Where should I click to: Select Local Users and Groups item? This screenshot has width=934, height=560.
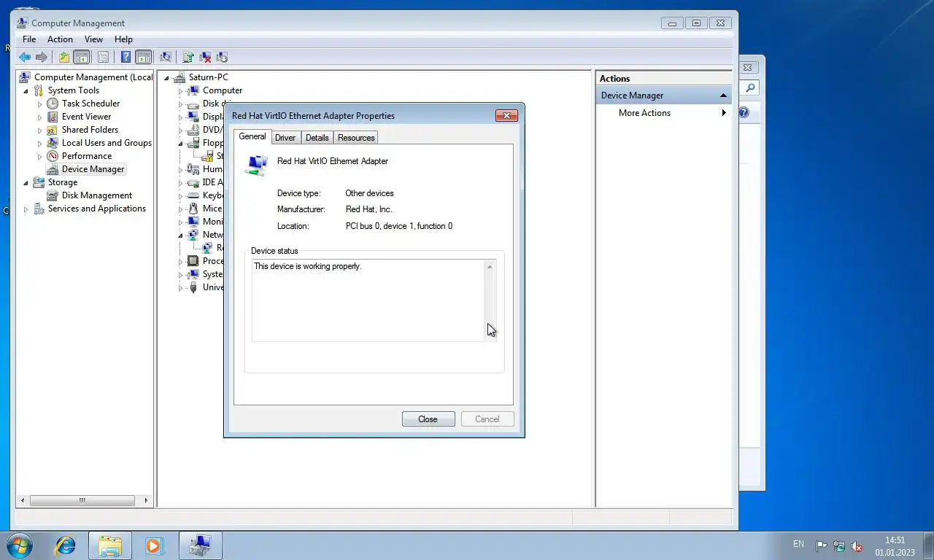(x=107, y=143)
